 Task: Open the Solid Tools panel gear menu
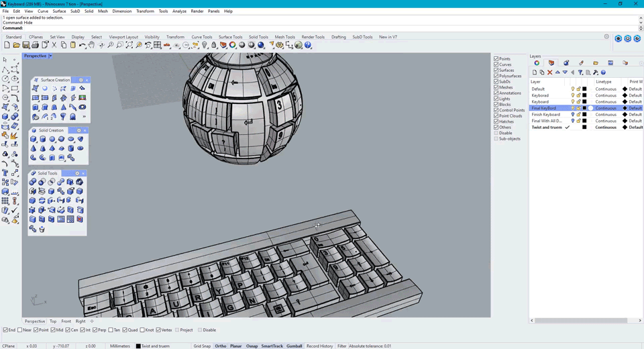pyautogui.click(x=77, y=173)
